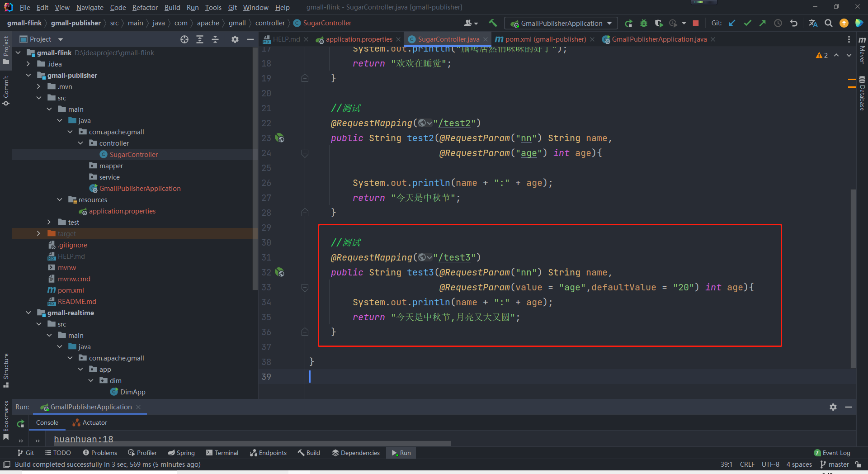Click the controller breadcrumb
This screenshot has height=474, width=868.
pos(270,23)
